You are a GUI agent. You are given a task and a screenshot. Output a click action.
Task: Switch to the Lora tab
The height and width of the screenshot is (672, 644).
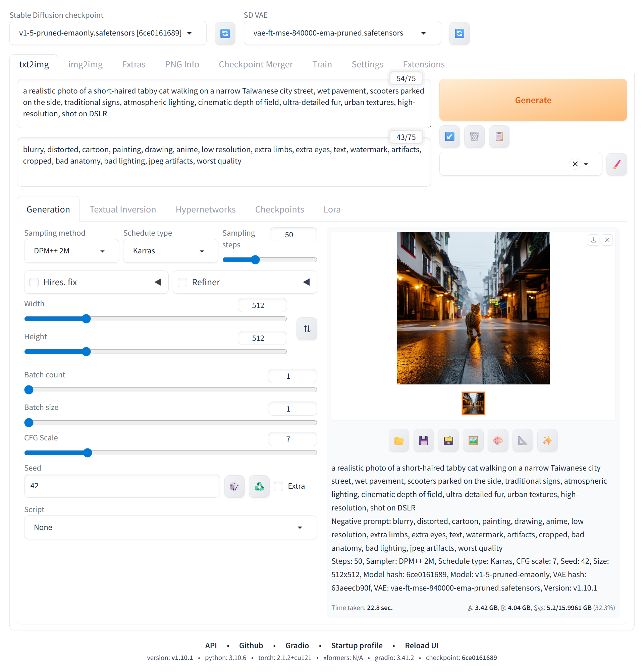pyautogui.click(x=332, y=209)
